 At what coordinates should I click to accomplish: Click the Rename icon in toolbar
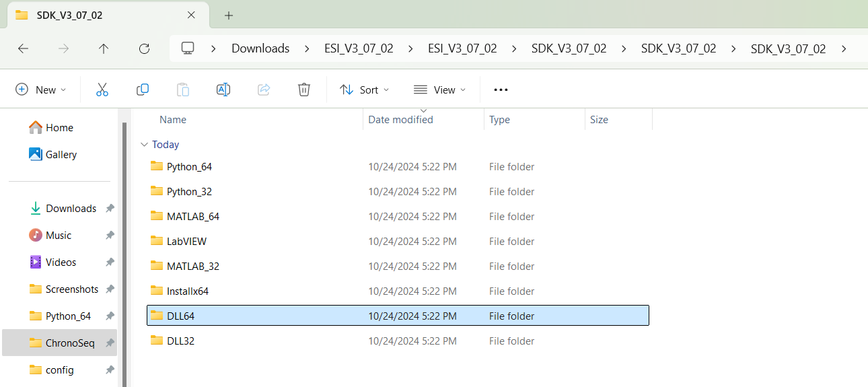[x=223, y=90]
